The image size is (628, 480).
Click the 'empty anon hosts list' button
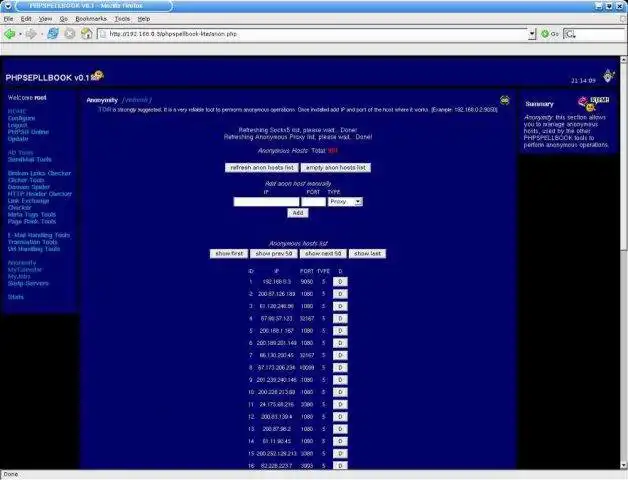336,167
